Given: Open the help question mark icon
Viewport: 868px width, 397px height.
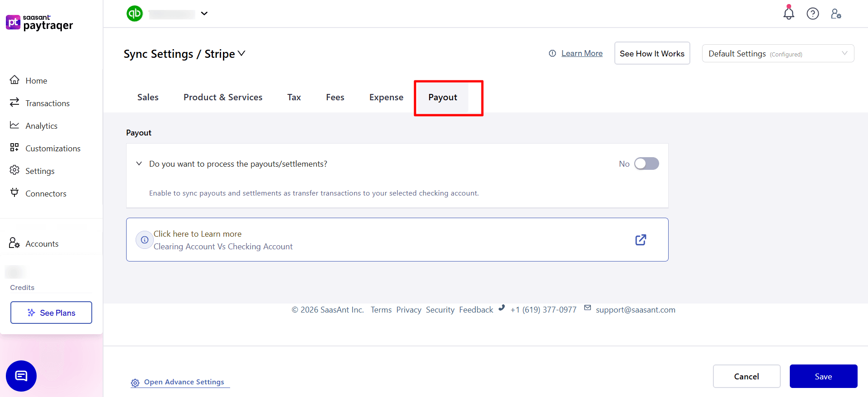Looking at the screenshot, I should 813,14.
